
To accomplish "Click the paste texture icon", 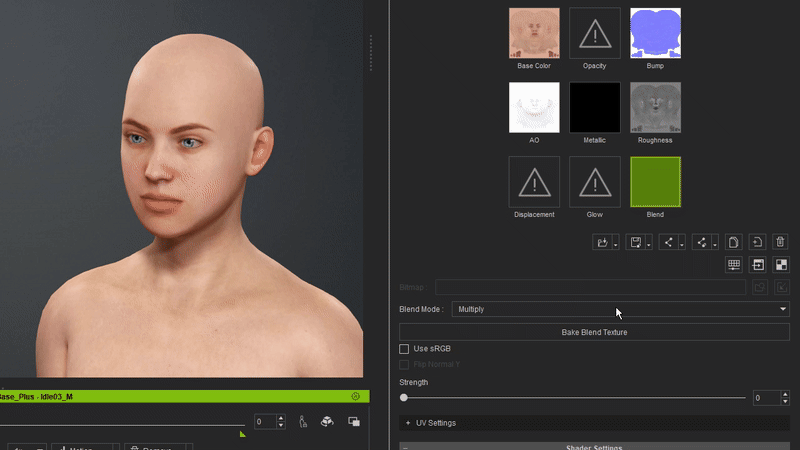I will [x=757, y=242].
